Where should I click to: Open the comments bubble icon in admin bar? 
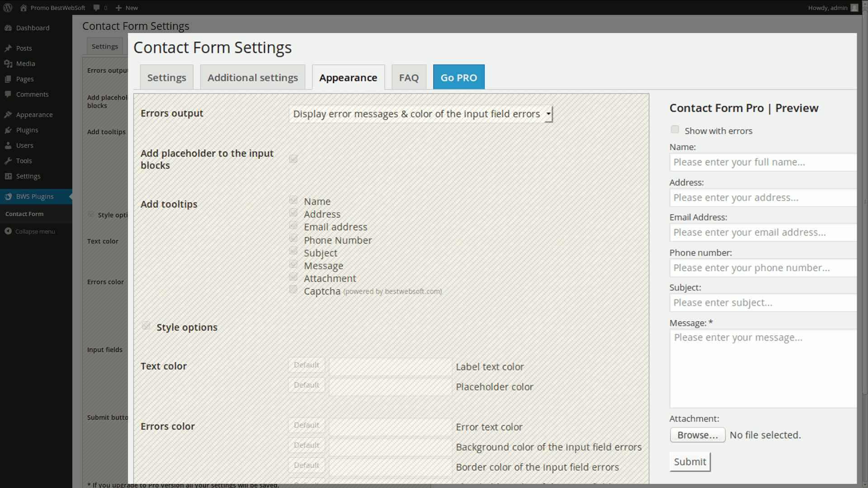pos(96,8)
